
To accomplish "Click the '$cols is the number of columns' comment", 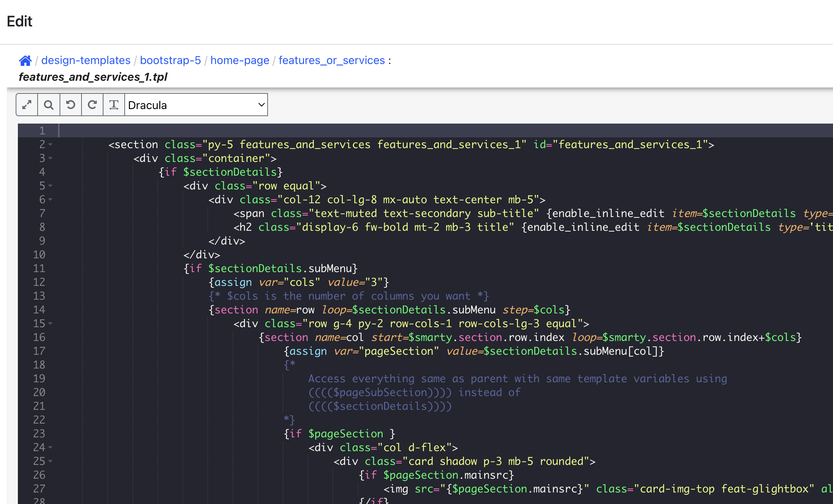I will [x=349, y=296].
